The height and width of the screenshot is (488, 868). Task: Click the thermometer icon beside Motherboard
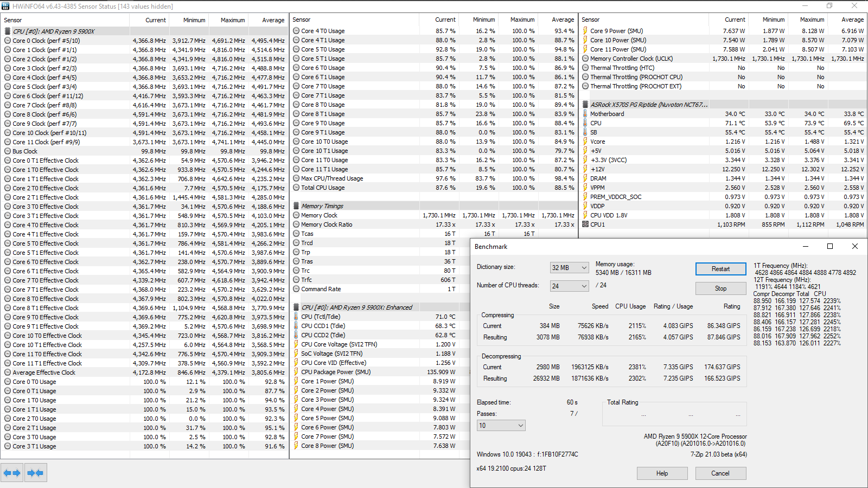point(585,114)
